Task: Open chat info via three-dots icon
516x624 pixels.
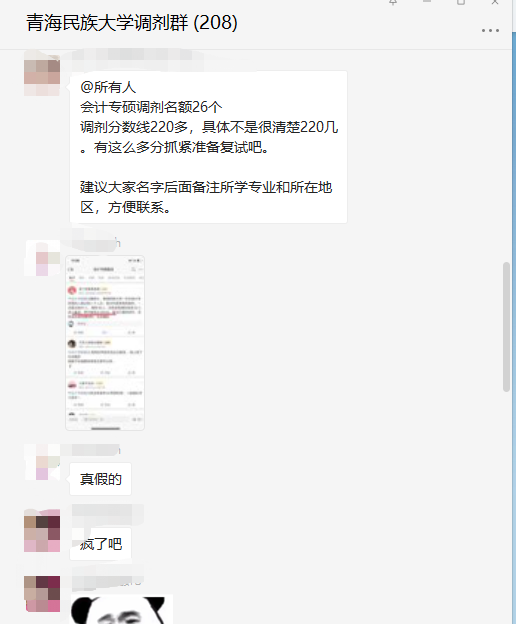Action: point(490,30)
